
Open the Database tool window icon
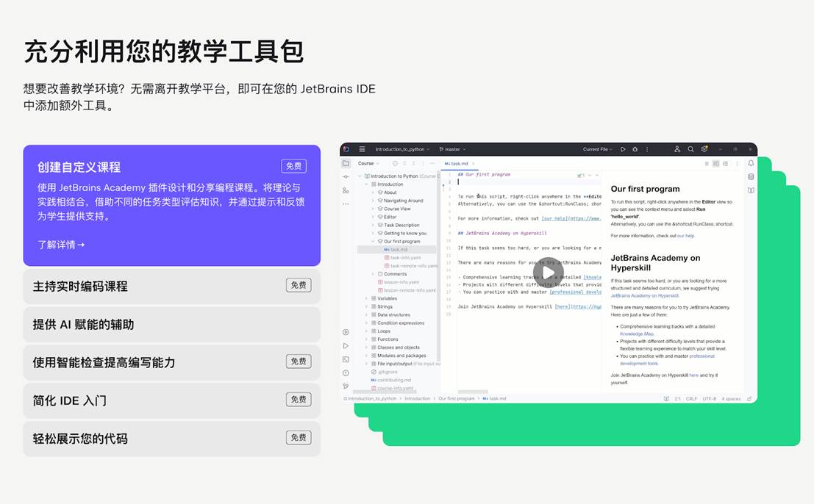tap(751, 176)
